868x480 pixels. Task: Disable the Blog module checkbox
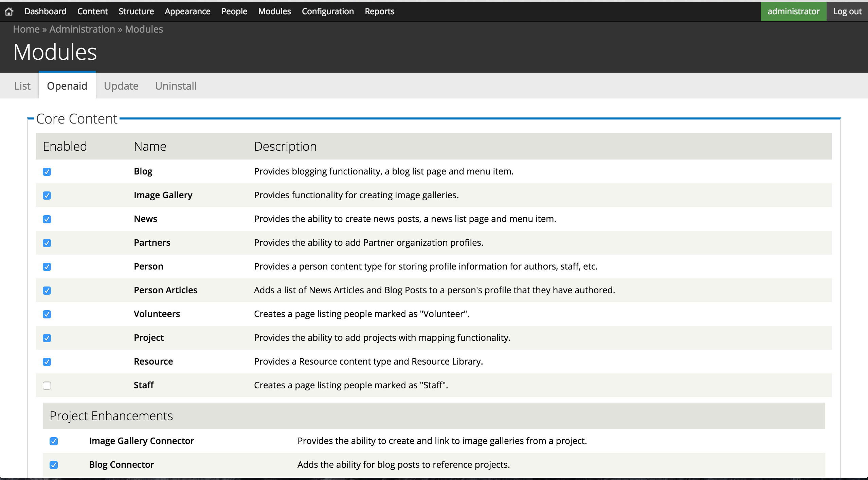click(x=47, y=172)
